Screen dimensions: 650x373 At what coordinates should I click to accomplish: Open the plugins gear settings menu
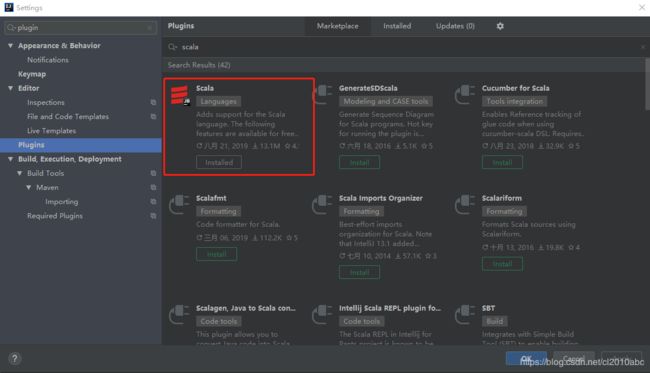click(x=500, y=26)
